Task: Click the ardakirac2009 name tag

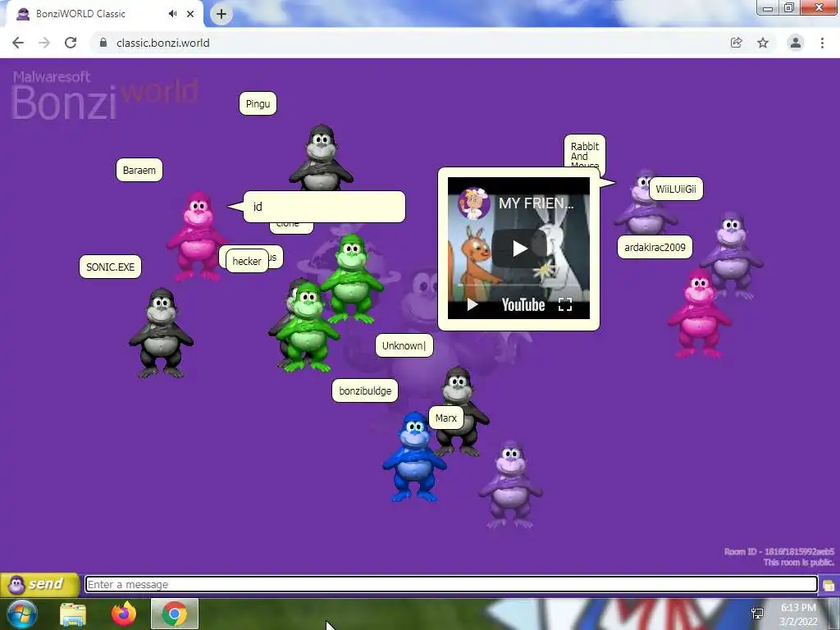Action: coord(655,247)
